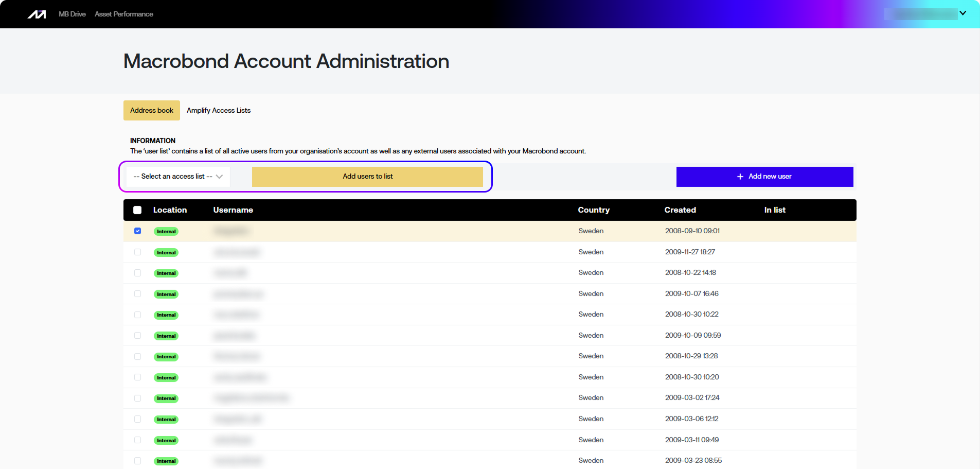Image resolution: width=980 pixels, height=469 pixels.
Task: Click the Macrobond logo icon
Action: coord(37,14)
